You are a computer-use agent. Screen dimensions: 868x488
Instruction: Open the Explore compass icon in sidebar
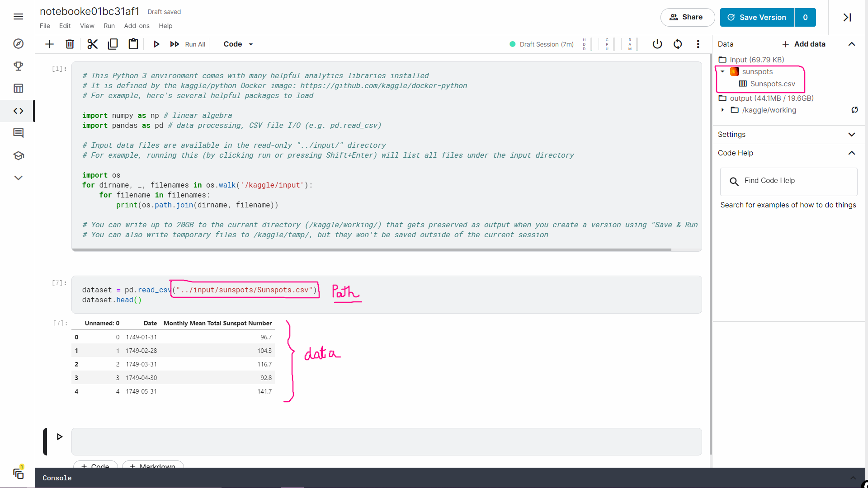click(x=18, y=44)
